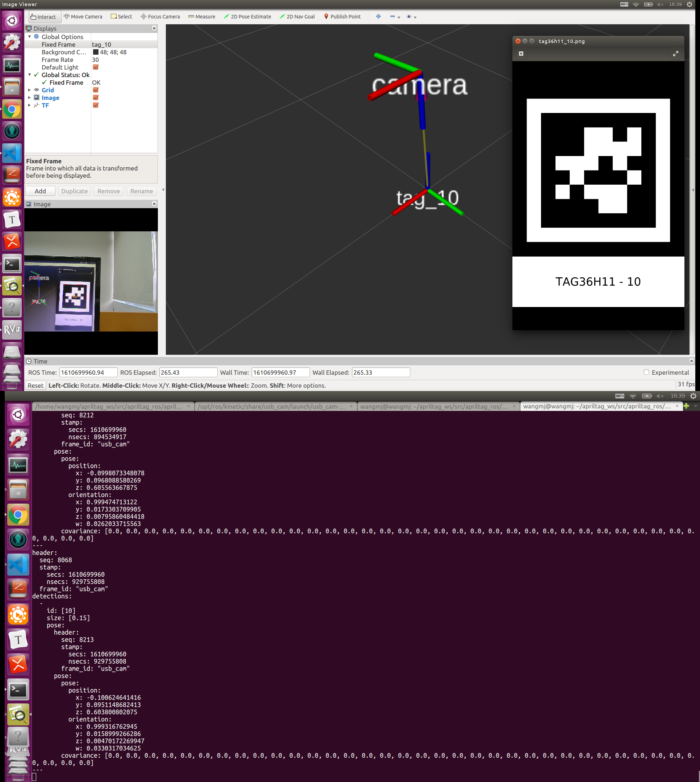Select the Focus Camera tool
This screenshot has width=700, height=782.
coord(160,17)
